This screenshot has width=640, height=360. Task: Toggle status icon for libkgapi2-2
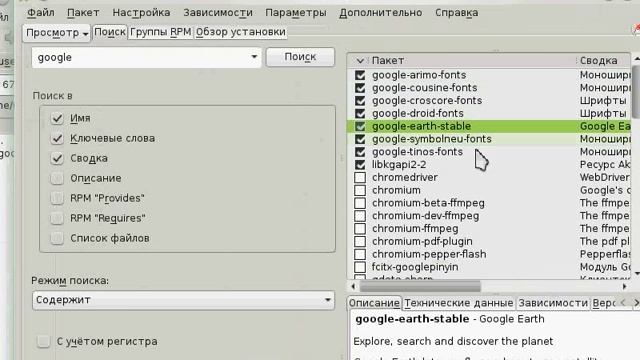click(360, 165)
